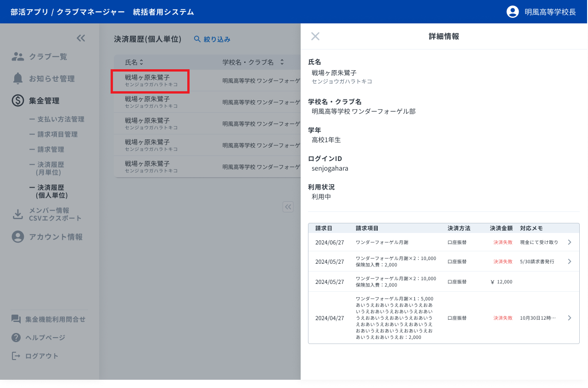Click 高校1年生 grade value
This screenshot has width=588, height=388.
point(326,140)
